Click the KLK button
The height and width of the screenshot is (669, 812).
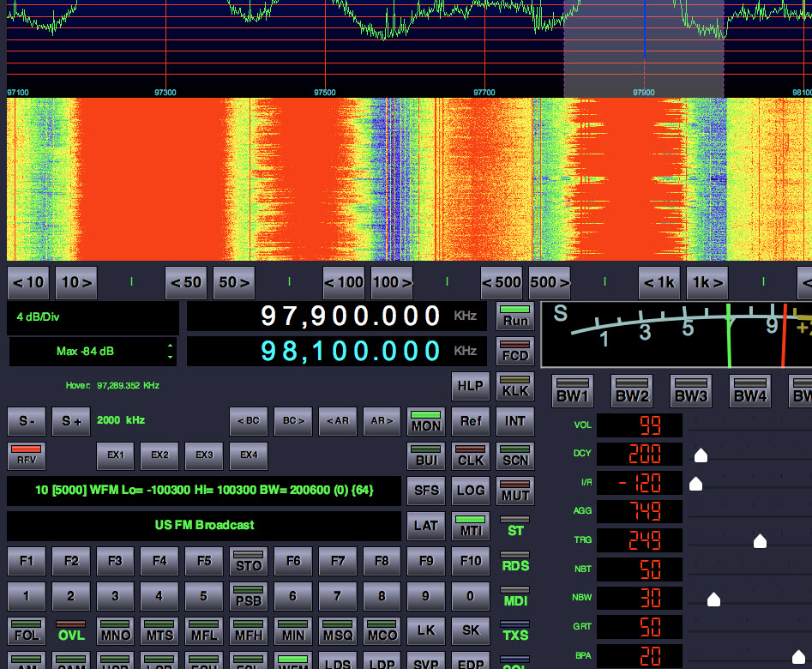point(515,386)
